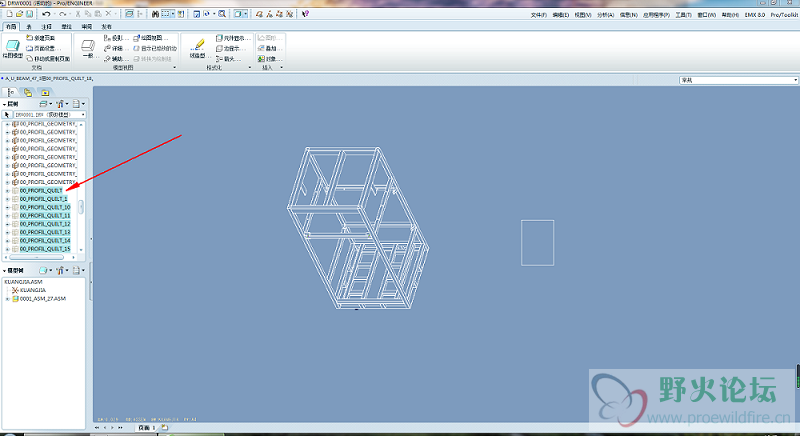800x436 pixels.
Task: Click the general view block icon
Action: [x=88, y=45]
